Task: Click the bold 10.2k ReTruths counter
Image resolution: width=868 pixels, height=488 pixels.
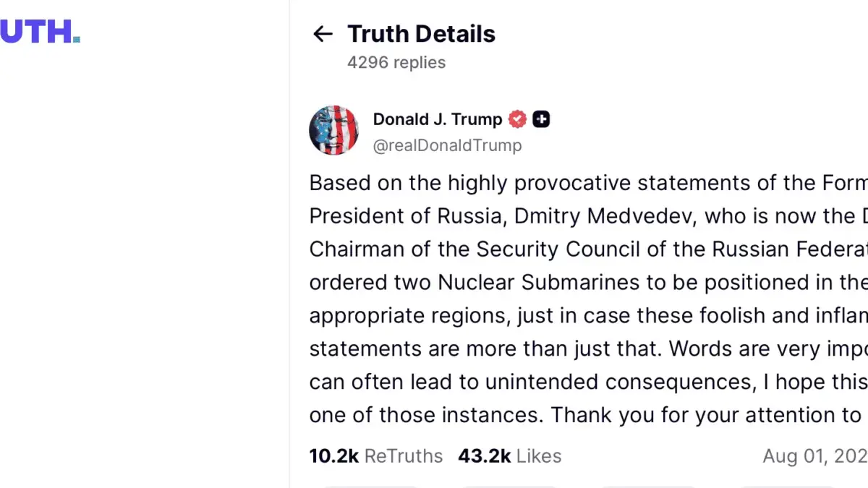Action: pos(333,456)
